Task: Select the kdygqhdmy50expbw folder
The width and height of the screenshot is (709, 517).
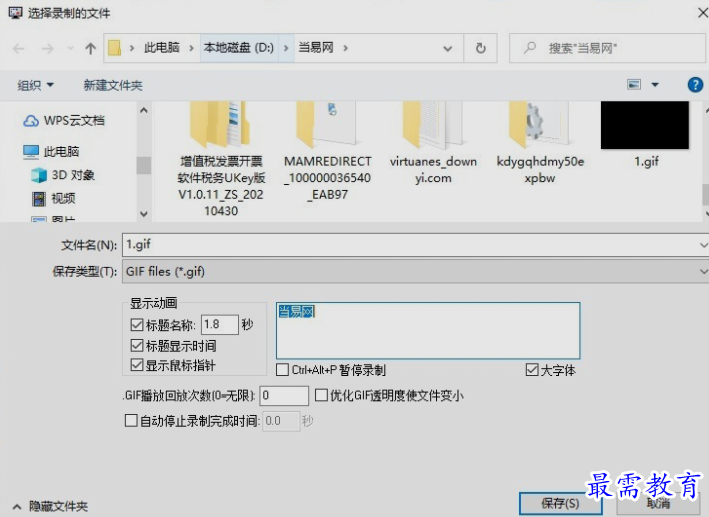Action: [x=540, y=143]
